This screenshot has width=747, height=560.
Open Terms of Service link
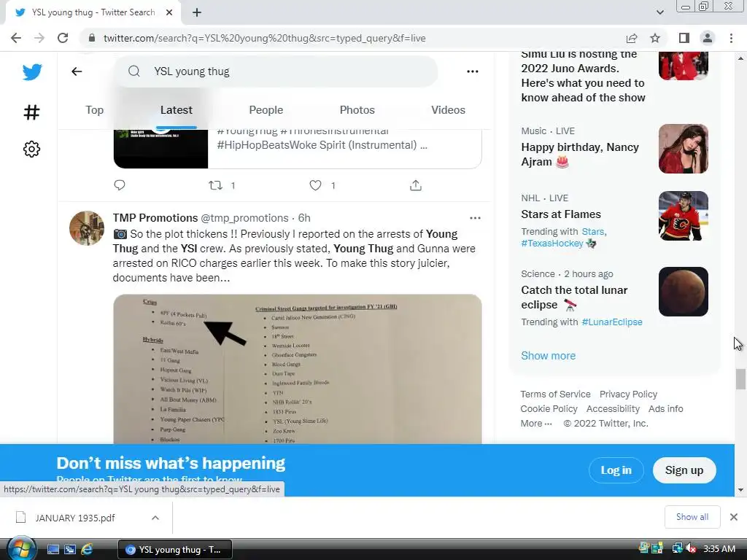pyautogui.click(x=555, y=394)
